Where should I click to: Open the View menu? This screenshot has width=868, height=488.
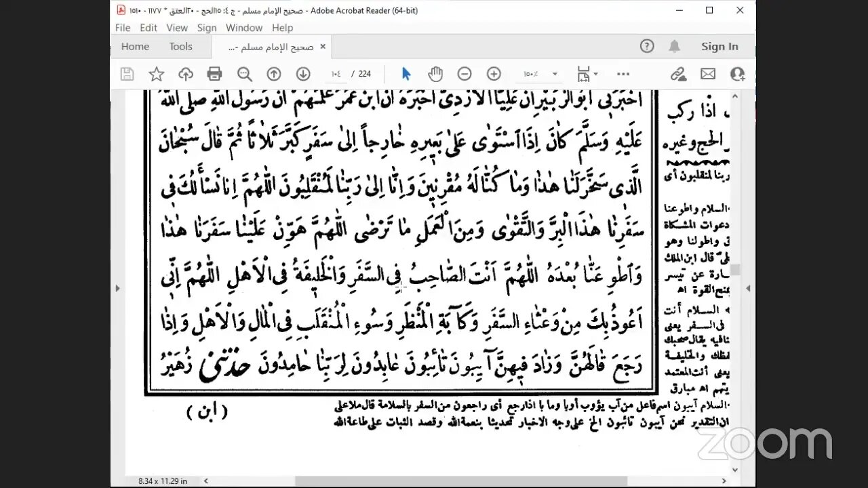coord(177,28)
